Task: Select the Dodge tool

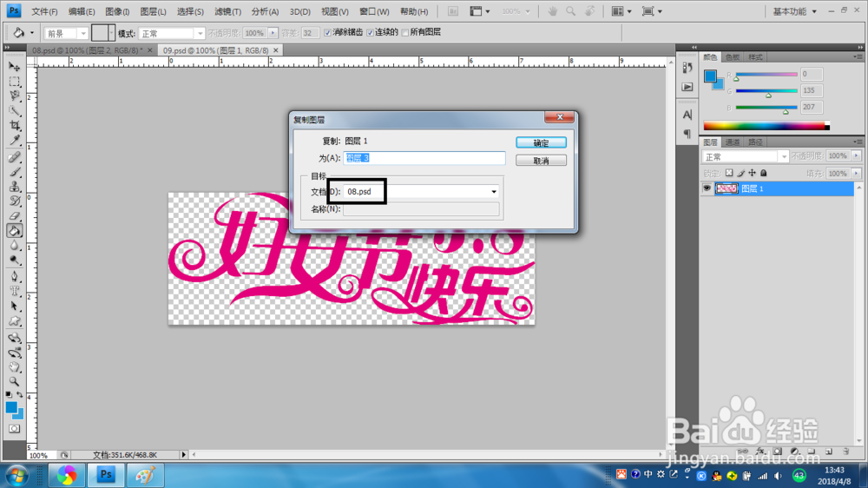Action: pos(15,260)
